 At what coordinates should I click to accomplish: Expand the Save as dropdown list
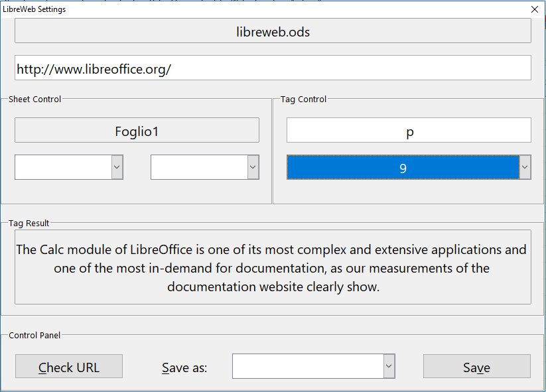pos(389,366)
